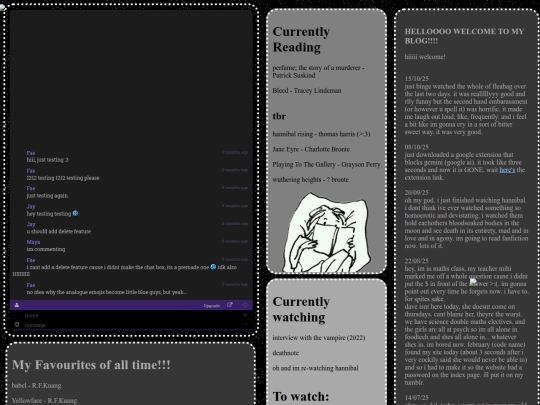Screen dimensions: 540x405
Task: Click the user profile icon in chat bar
Action: coord(17,305)
